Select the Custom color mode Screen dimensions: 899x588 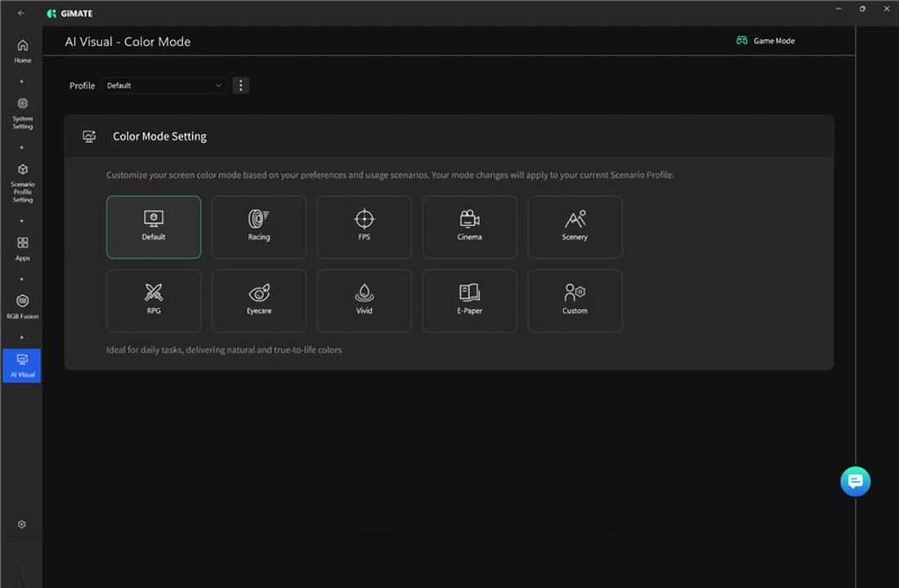(x=575, y=301)
